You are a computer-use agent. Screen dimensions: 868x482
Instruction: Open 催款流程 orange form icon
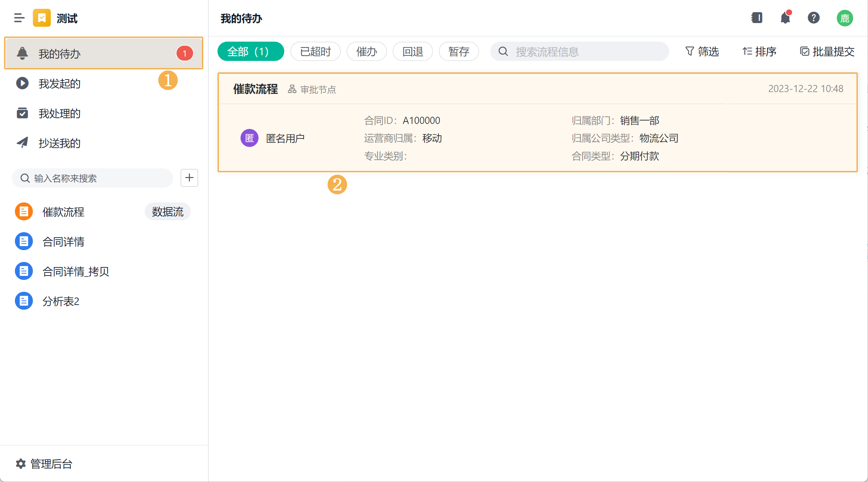(x=24, y=212)
